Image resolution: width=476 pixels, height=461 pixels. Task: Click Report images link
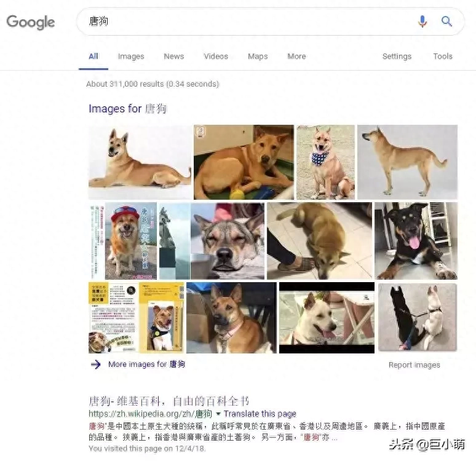tap(414, 364)
